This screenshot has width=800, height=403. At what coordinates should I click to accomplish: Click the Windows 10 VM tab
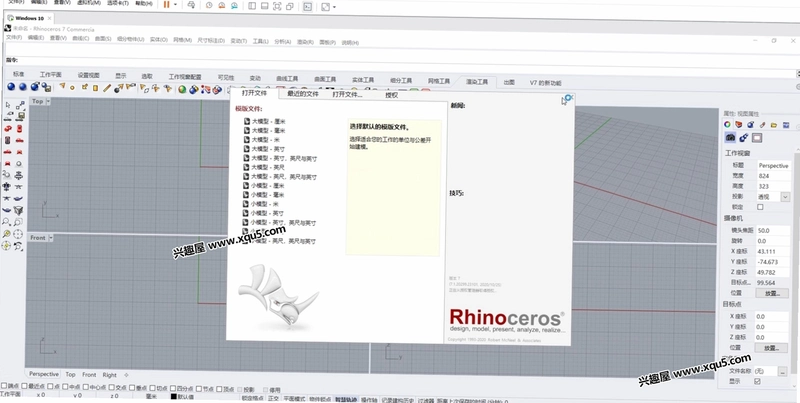pyautogui.click(x=28, y=18)
